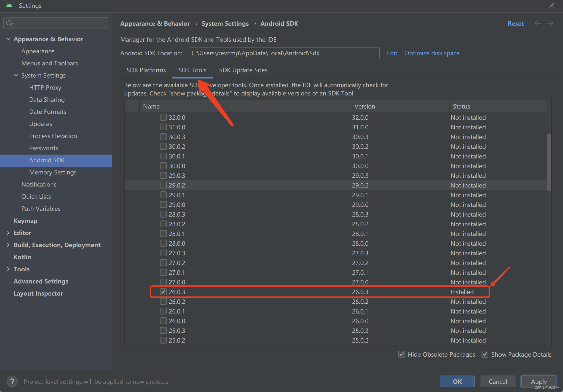The height and width of the screenshot is (392, 563).
Task: Open SDK Update Sites tab
Action: (243, 70)
